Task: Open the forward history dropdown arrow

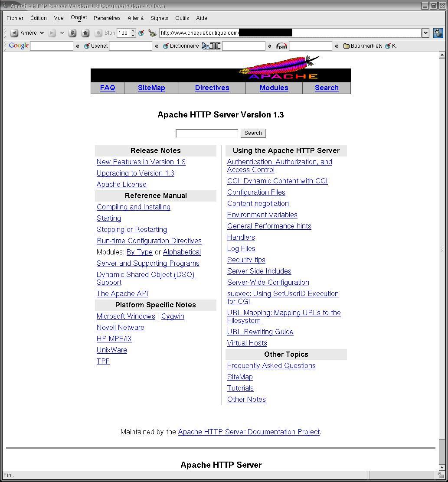Action: click(x=62, y=33)
